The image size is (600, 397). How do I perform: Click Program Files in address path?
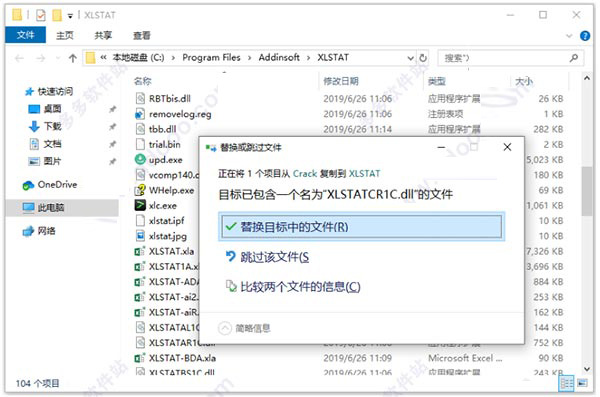tap(211, 57)
